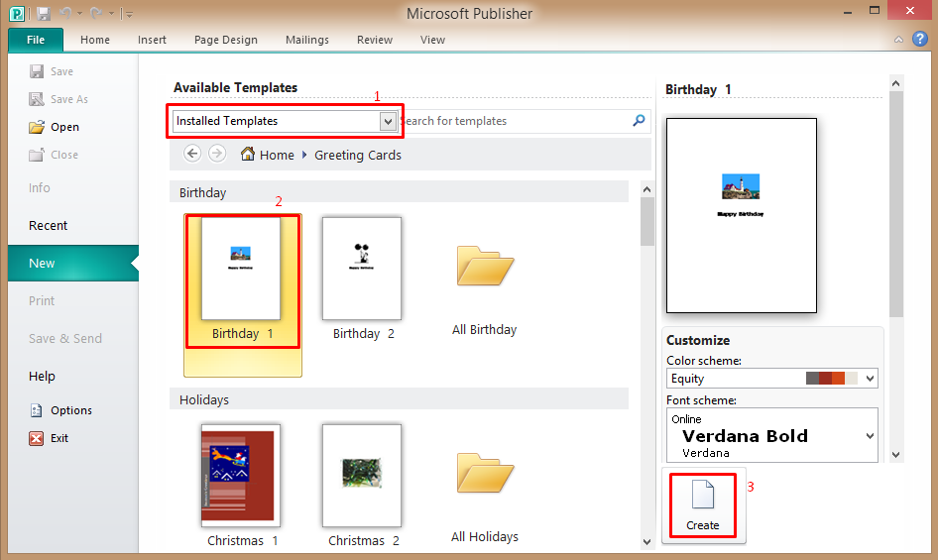Select Info in the backstage sidebar
Image resolution: width=938 pixels, height=560 pixels.
click(x=40, y=188)
